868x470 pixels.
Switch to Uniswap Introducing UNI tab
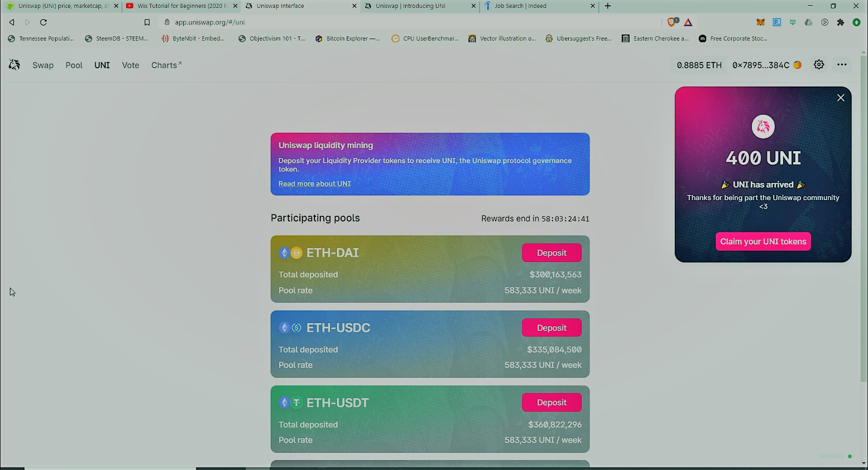(419, 6)
